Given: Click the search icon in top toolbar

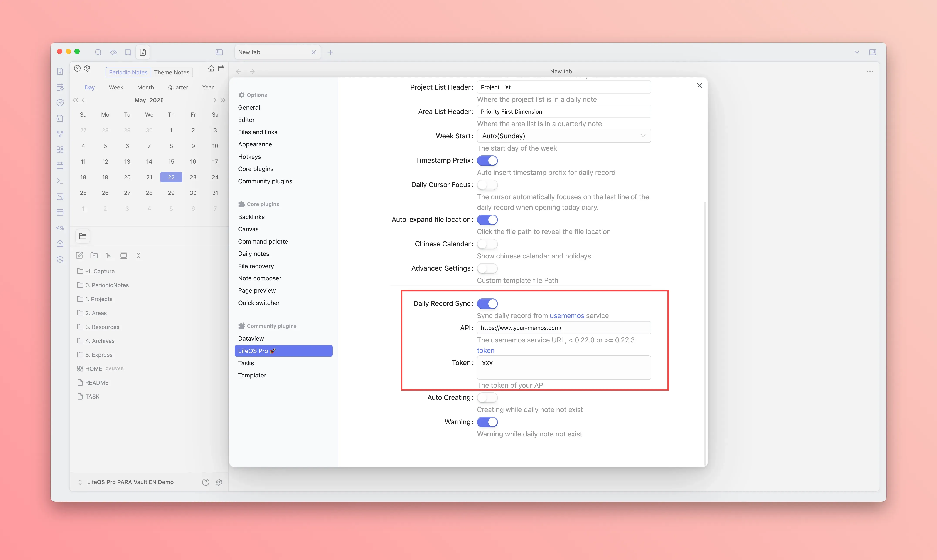Looking at the screenshot, I should pyautogui.click(x=98, y=52).
